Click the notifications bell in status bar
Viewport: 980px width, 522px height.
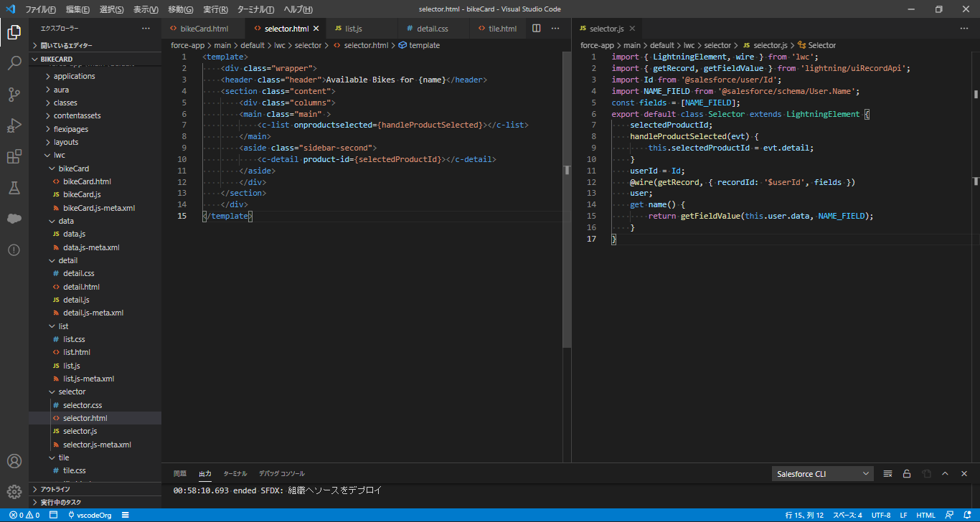pyautogui.click(x=968, y=515)
